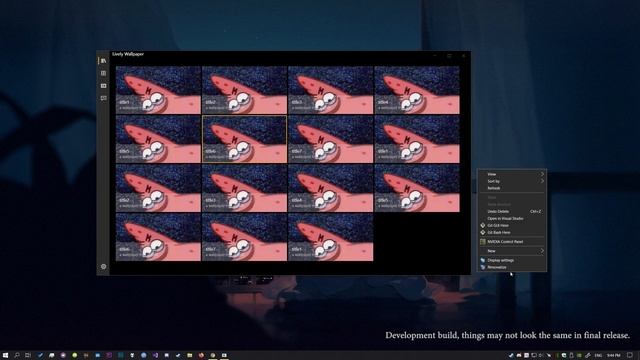Open the notification center icon in tray
Screen dimensions: 640x360
(x=630, y=356)
